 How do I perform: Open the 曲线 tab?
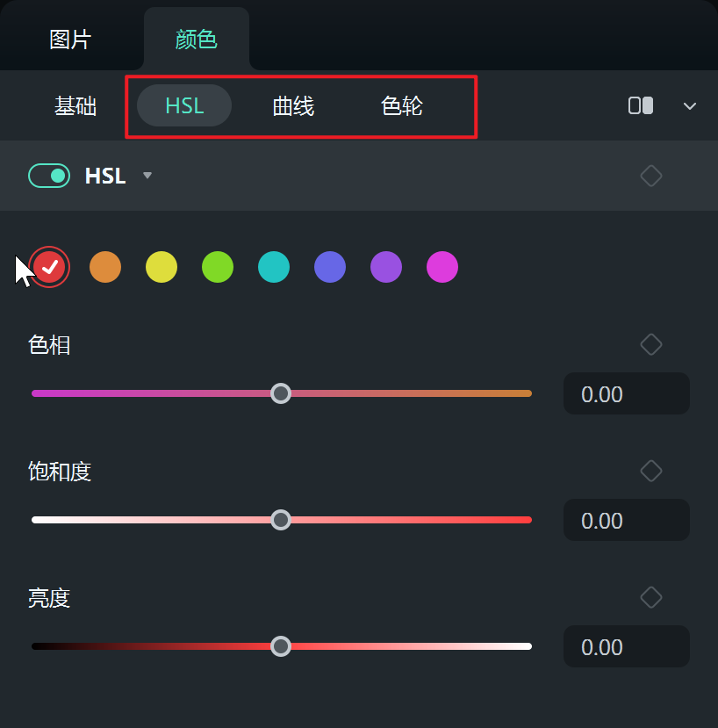pyautogui.click(x=293, y=105)
